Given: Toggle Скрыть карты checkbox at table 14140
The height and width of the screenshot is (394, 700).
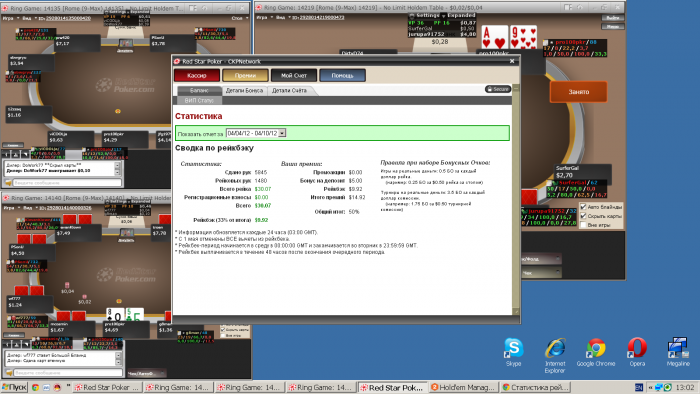Looking at the screenshot, I should [x=223, y=329].
